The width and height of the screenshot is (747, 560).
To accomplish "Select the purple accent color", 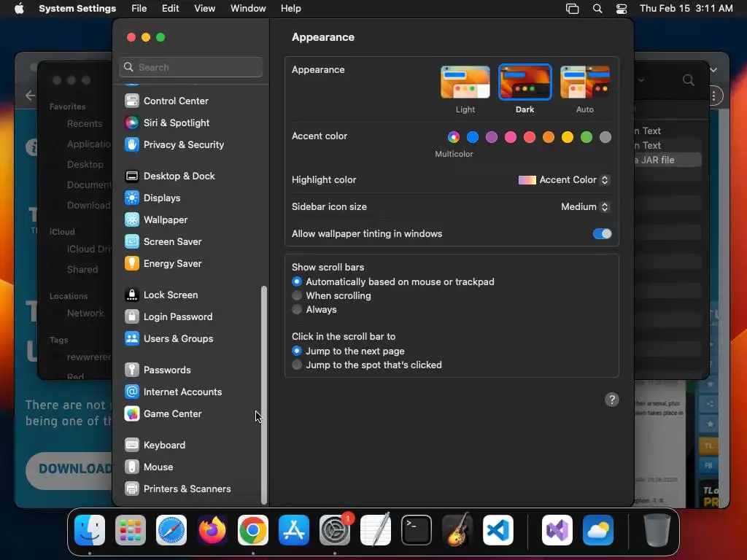I will click(492, 137).
